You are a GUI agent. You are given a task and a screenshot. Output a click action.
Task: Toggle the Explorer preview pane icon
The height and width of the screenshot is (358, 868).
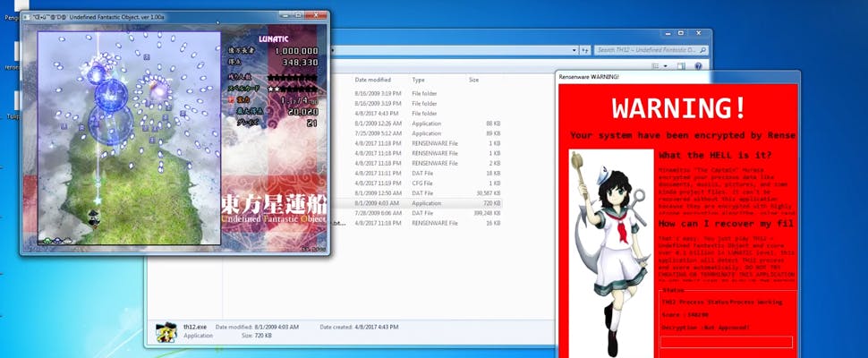pos(681,66)
